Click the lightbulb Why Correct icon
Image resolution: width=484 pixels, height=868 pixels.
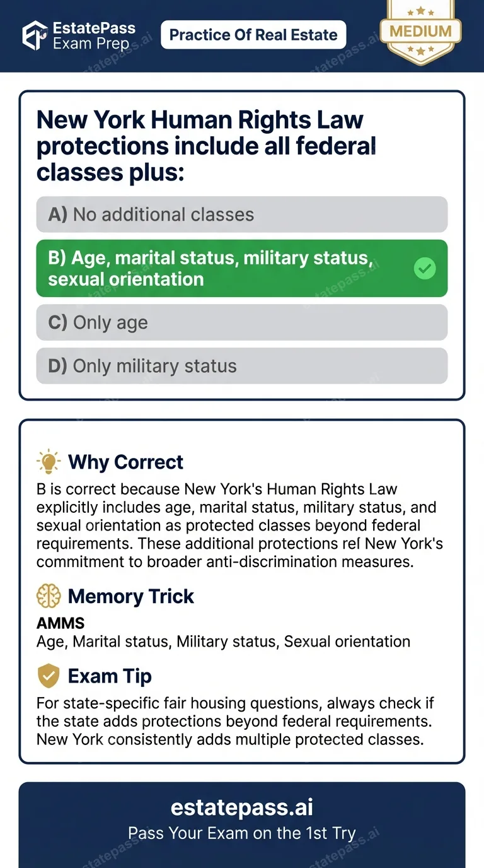coord(48,461)
